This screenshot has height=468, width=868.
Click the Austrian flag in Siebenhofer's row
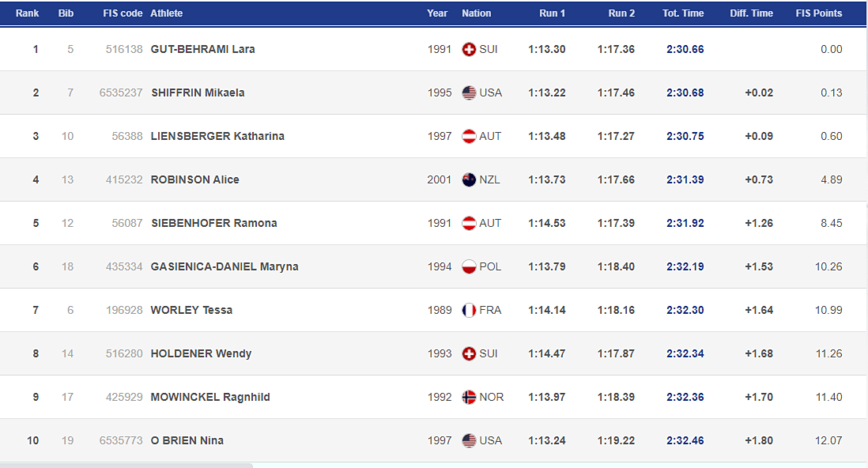pos(469,223)
